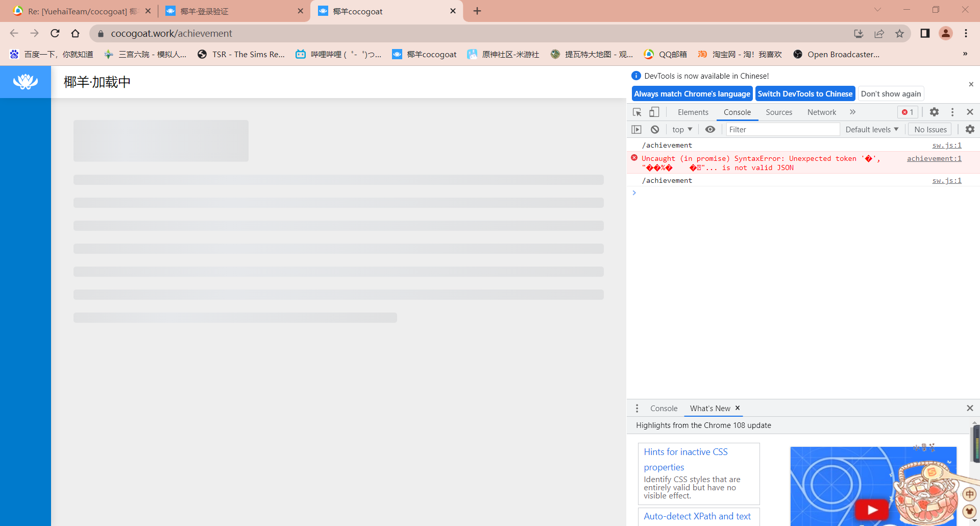Select the inspect element tool in DevTools
The image size is (980, 526).
[636, 112]
